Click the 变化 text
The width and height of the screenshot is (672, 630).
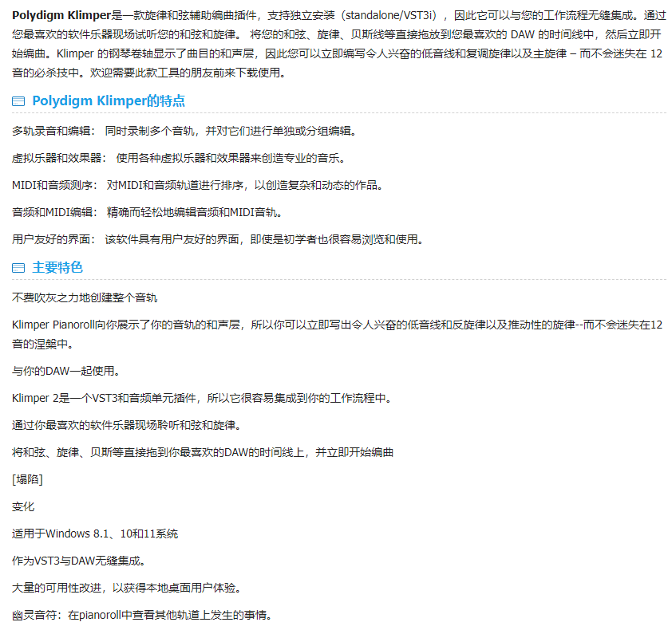(23, 506)
